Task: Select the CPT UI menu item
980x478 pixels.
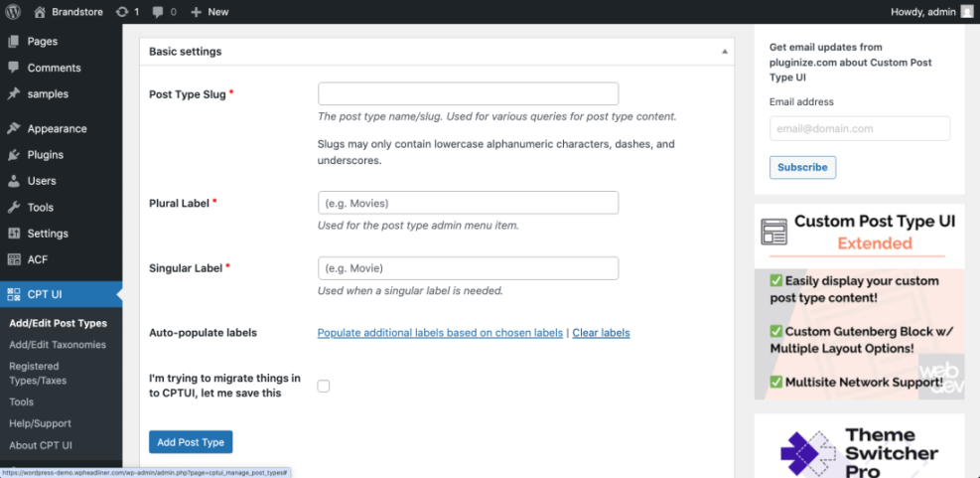Action: (62, 295)
